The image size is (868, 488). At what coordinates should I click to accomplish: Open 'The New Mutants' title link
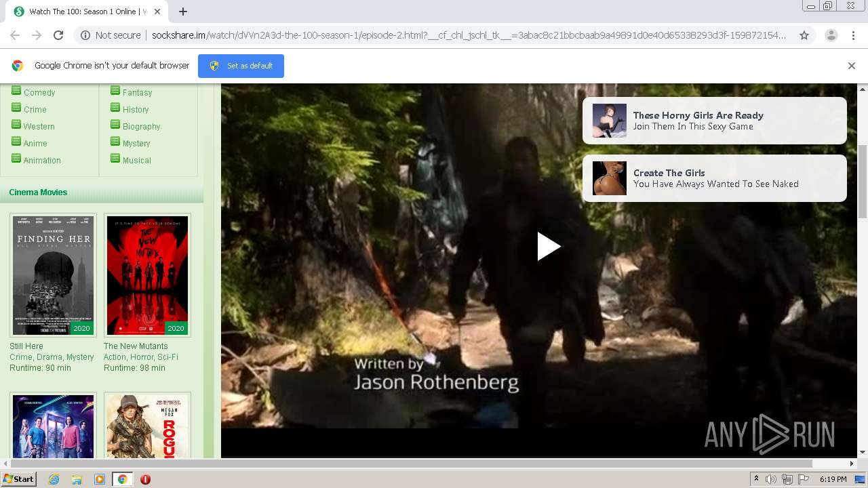tap(136, 346)
